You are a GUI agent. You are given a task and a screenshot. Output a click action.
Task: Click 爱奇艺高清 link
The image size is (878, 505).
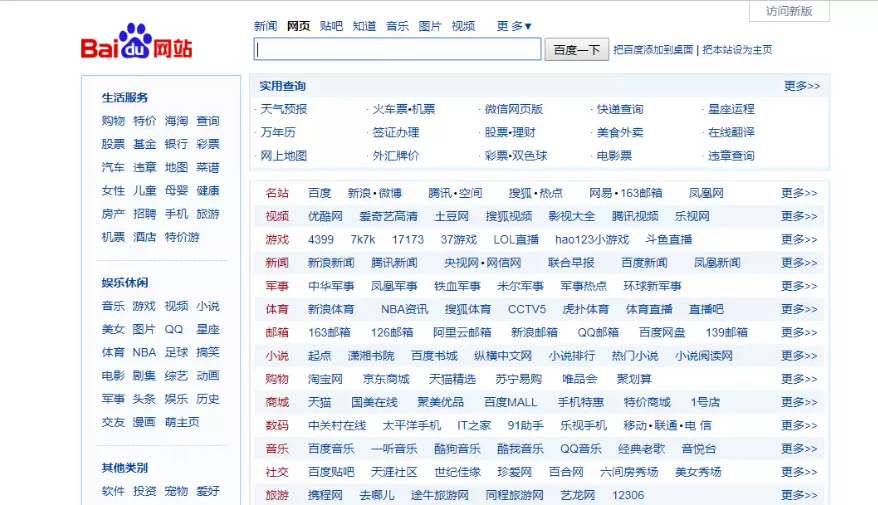click(389, 216)
